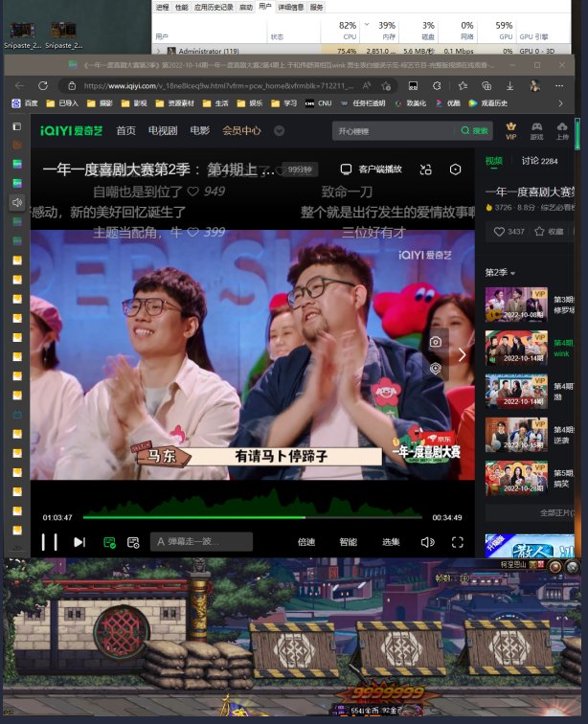This screenshot has height=724, width=588.
Task: Toggle the danmaku comments switch
Action: (x=109, y=542)
